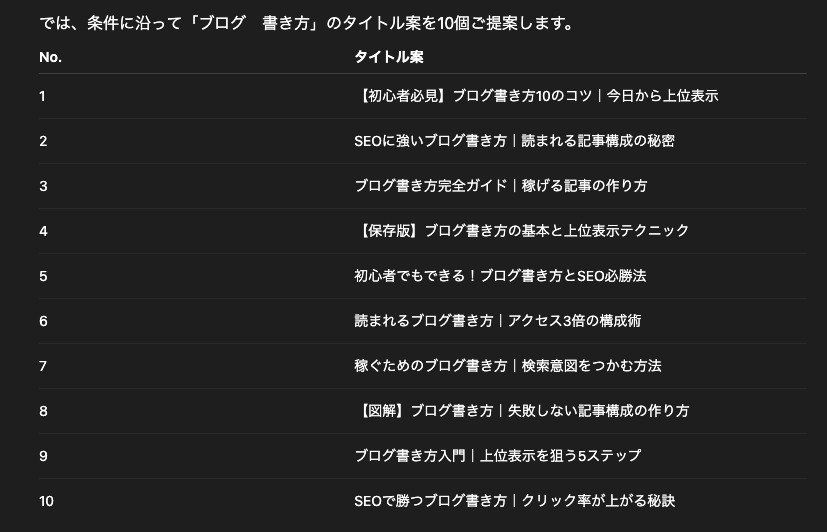
Task: Click title starting "SEOで勝つブログ書き方"
Action: click(x=514, y=501)
